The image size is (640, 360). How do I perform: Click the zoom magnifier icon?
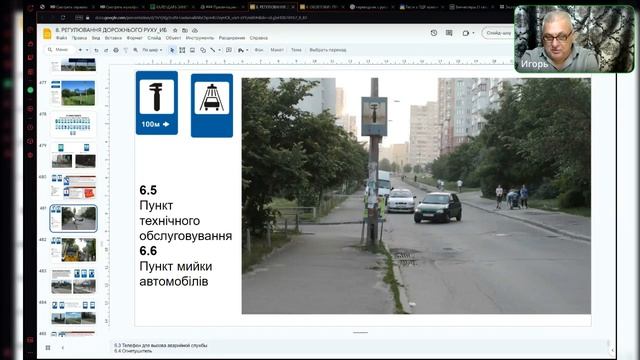135,50
